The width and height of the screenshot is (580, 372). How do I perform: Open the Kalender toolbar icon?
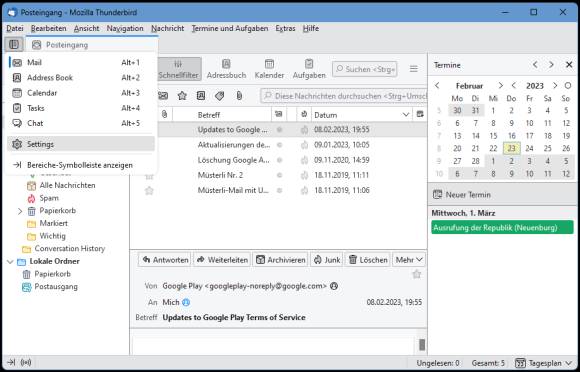point(269,69)
